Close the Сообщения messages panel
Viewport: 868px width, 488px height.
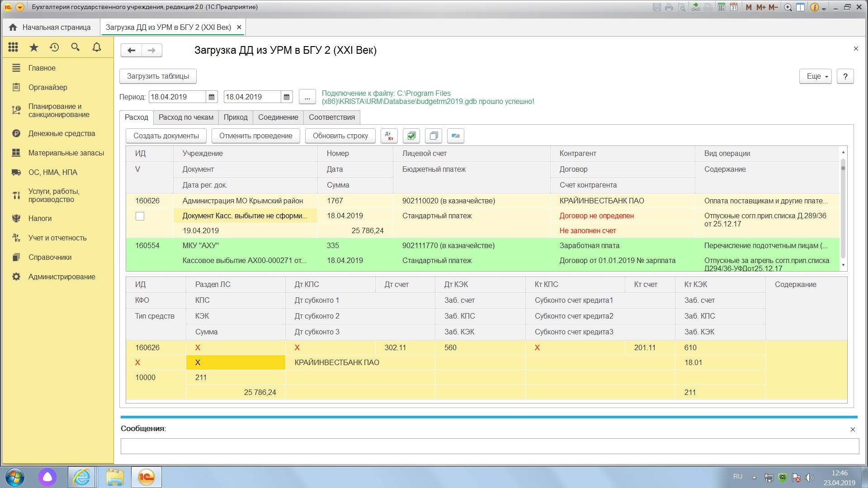853,429
